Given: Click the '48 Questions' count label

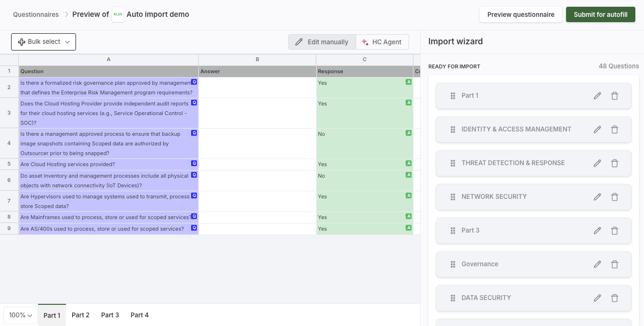Looking at the screenshot, I should point(618,66).
